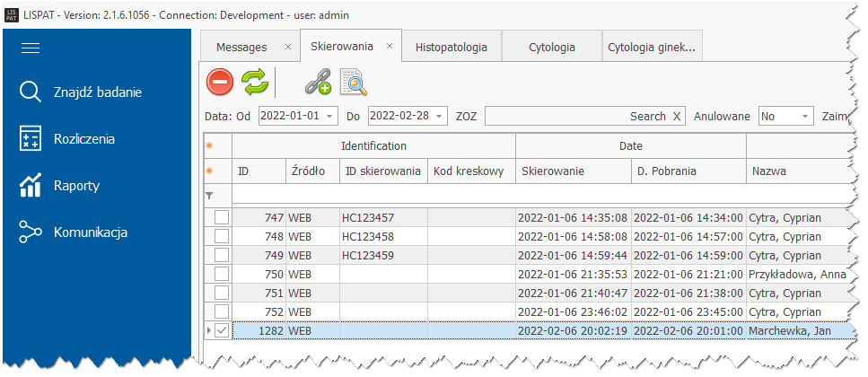Open Rozliczenia in the sidebar
Screen dimensions: 868x377
[x=83, y=138]
